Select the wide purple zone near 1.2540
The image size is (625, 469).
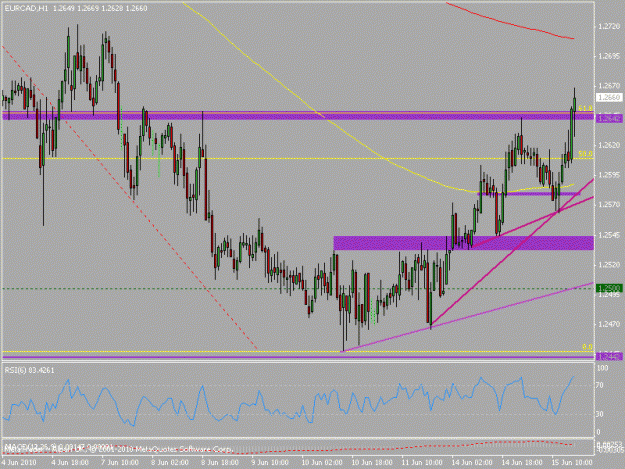point(464,243)
